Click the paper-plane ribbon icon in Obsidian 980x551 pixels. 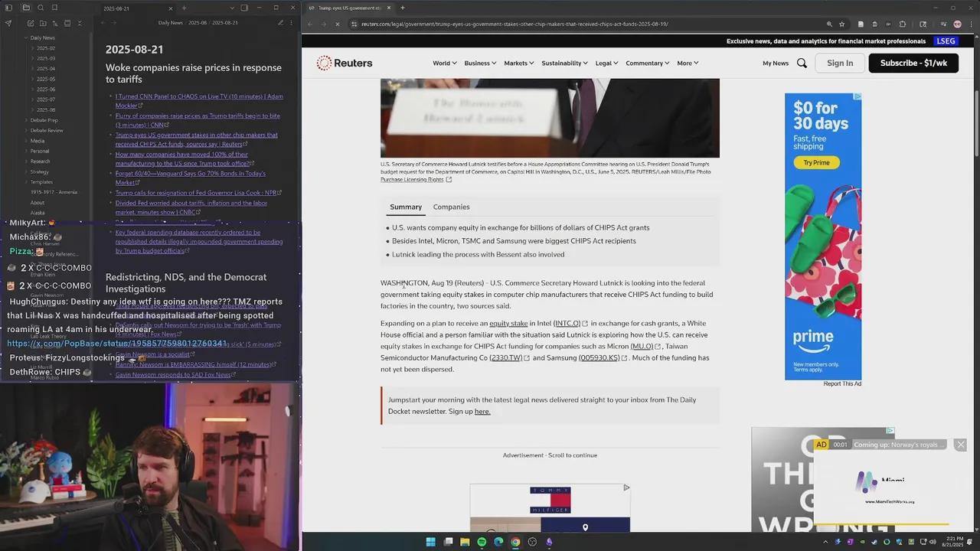[x=8, y=23]
